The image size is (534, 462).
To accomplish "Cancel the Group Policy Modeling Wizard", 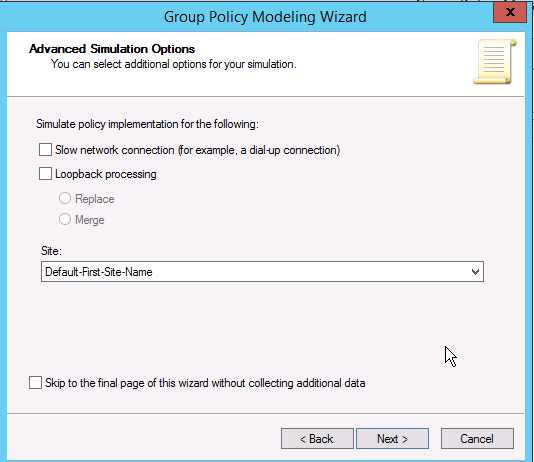I will click(477, 439).
